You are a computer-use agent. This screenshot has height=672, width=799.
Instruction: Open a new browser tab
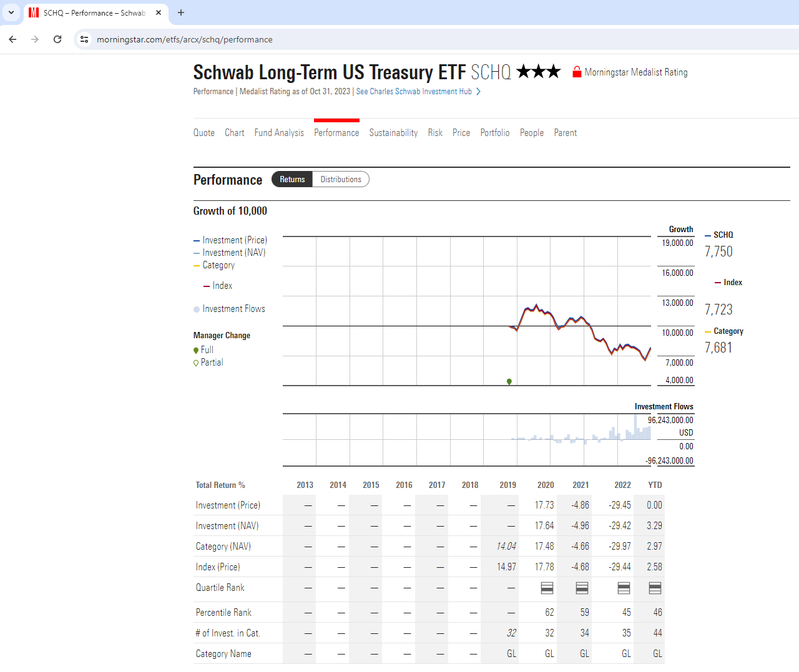click(181, 12)
